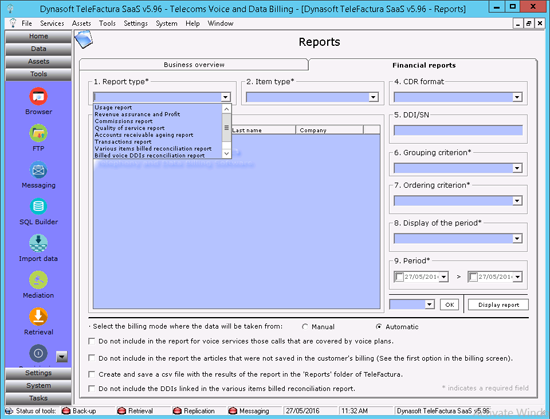This screenshot has height=419, width=550.
Task: Expand more sidebar tools with the arrow button
Action: [62, 357]
